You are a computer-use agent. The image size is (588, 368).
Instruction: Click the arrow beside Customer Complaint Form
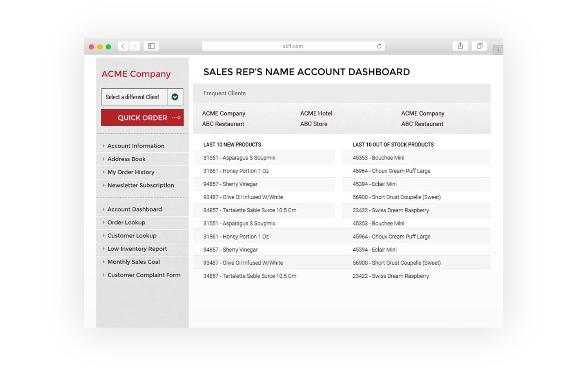coord(103,275)
